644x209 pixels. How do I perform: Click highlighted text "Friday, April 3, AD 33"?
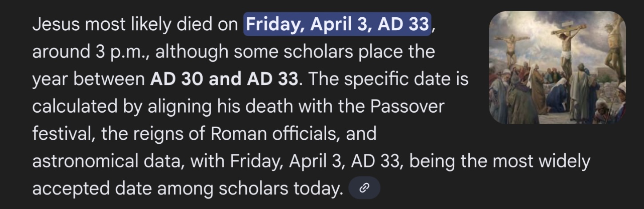point(338,24)
